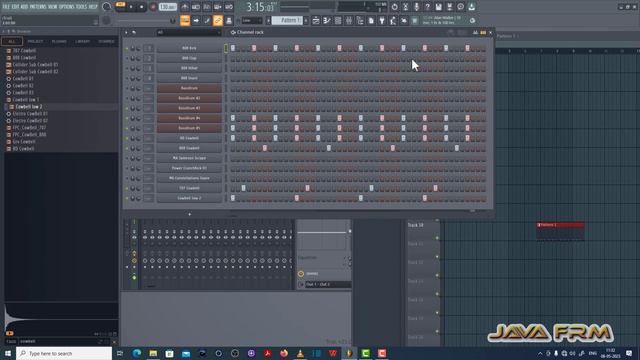Image resolution: width=640 pixels, height=360 pixels.
Task: Click the play button in transport
Action: tap(131, 7)
